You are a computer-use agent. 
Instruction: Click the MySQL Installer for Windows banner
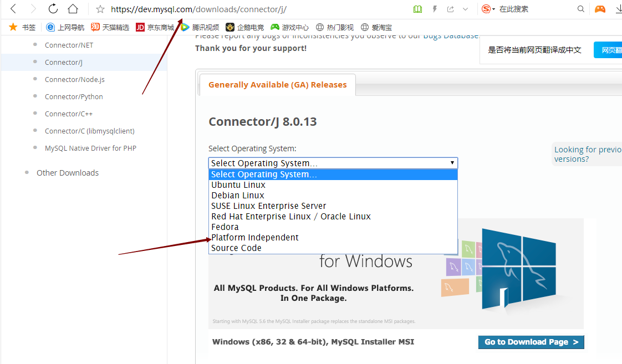396,291
